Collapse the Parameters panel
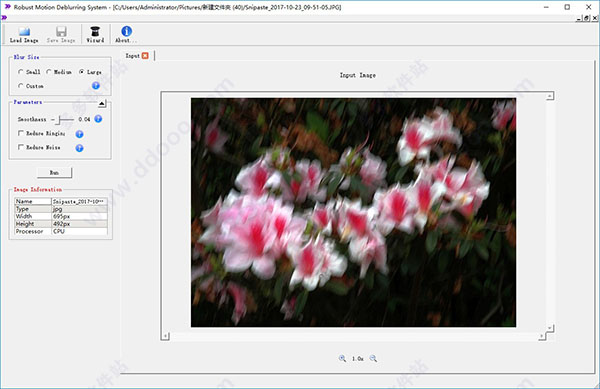The image size is (600, 389). 102,104
